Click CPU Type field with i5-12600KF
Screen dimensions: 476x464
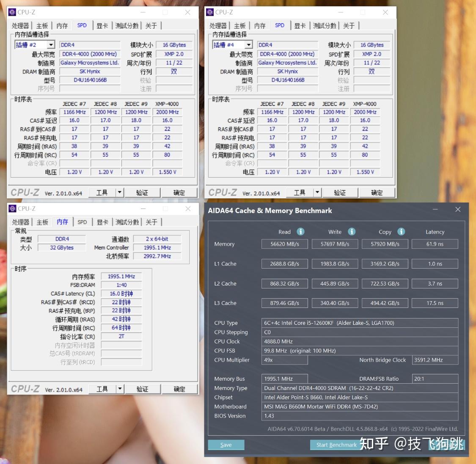click(360, 323)
